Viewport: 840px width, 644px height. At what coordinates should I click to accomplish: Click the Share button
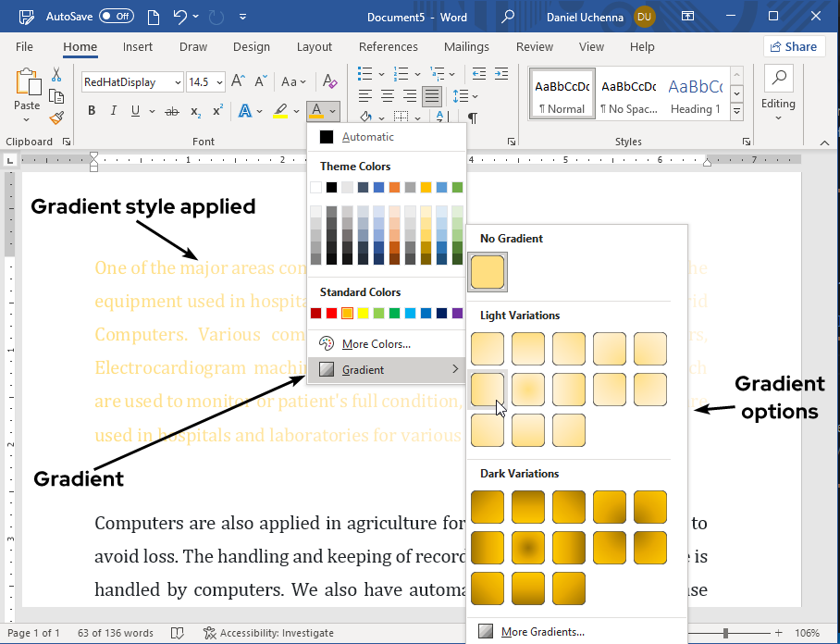[794, 46]
